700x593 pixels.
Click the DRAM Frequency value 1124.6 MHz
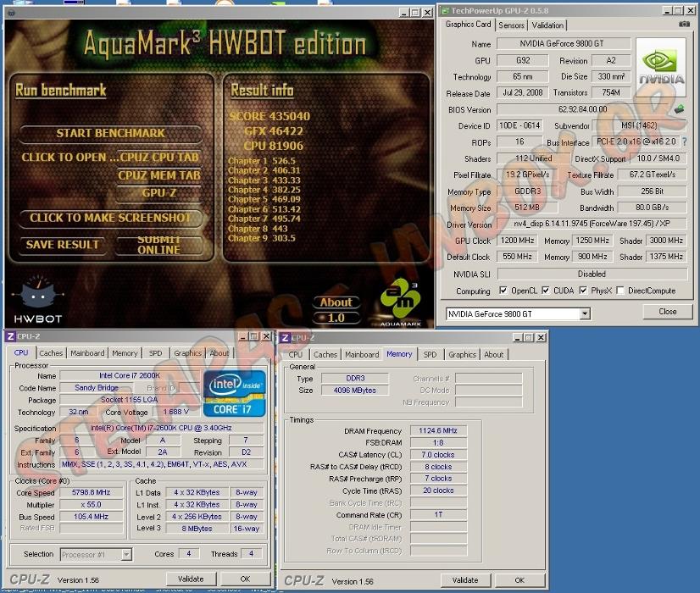pos(438,430)
